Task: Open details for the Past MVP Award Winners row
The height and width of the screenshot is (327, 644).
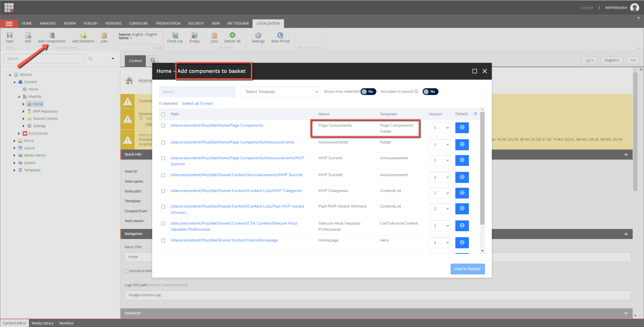Action: point(462,209)
